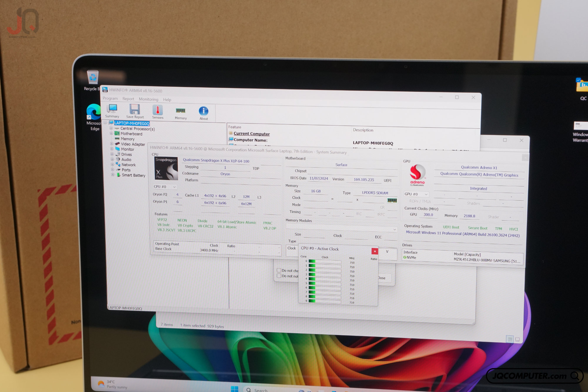Open the Memory toolbar icon
Viewport: 588px width, 392px height.
coord(181,113)
